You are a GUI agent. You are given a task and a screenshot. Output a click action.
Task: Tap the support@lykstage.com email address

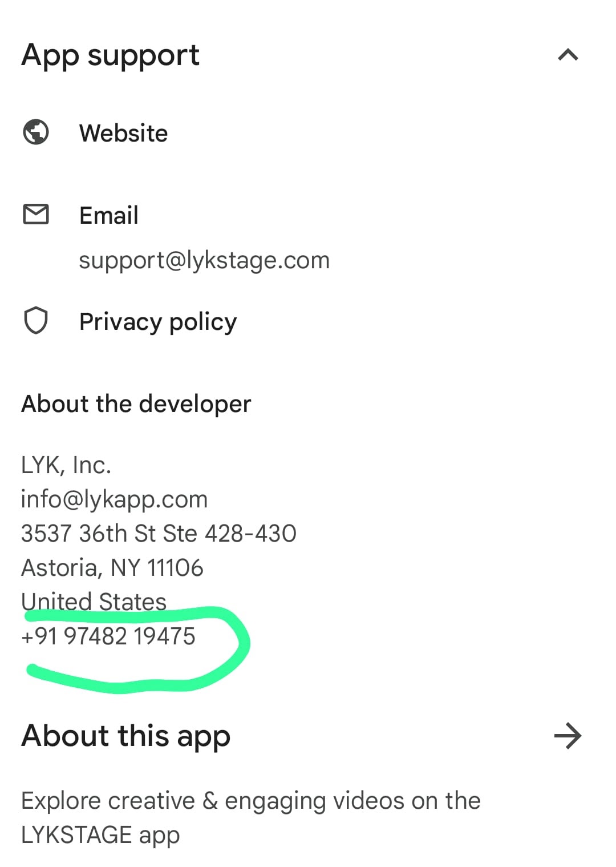pyautogui.click(x=204, y=260)
